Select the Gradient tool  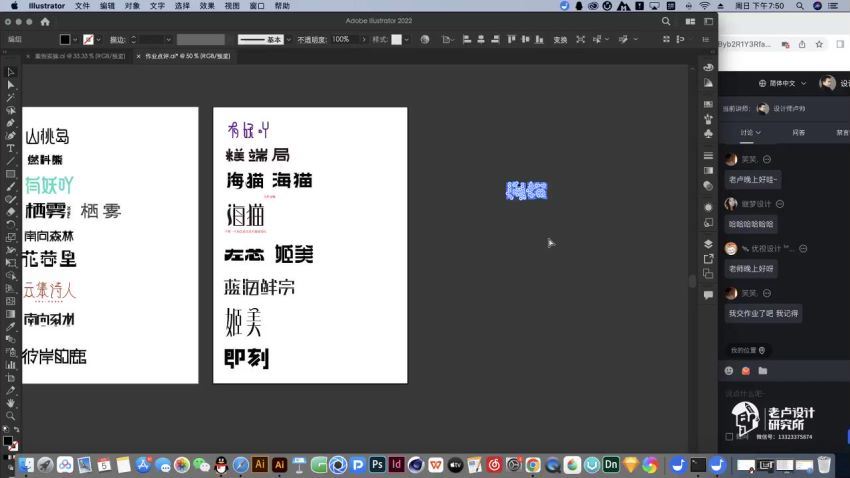10,314
